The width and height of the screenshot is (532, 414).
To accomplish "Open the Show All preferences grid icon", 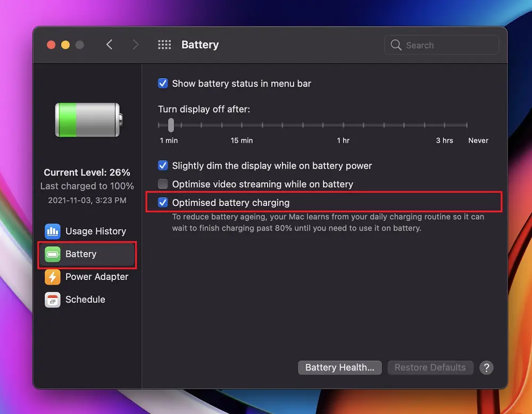I will (x=164, y=45).
